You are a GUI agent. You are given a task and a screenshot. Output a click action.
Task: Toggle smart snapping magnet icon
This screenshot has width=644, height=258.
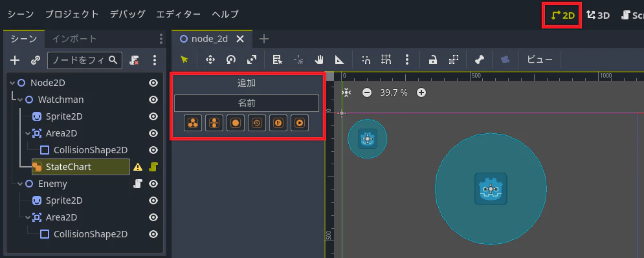tap(366, 60)
